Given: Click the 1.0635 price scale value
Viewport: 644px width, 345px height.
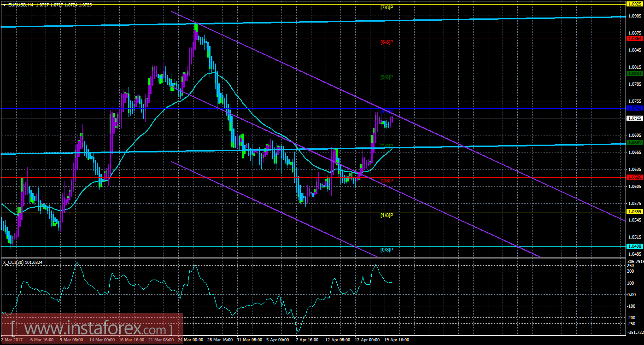Looking at the screenshot, I should (x=634, y=169).
